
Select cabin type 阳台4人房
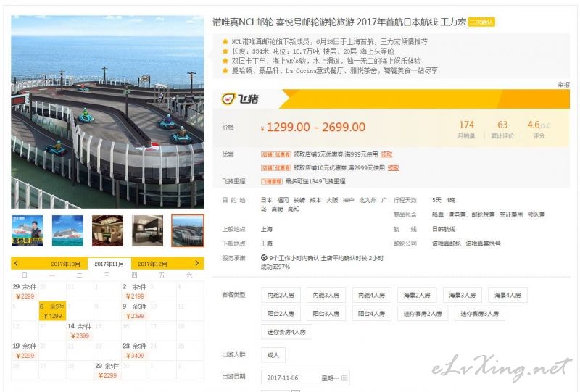point(371,313)
